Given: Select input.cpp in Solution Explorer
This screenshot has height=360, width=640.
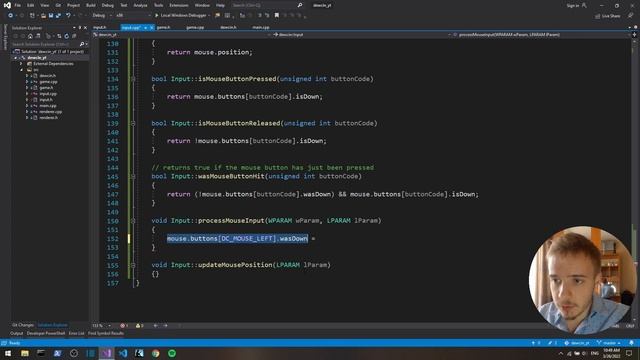Looking at the screenshot, I should [48, 94].
